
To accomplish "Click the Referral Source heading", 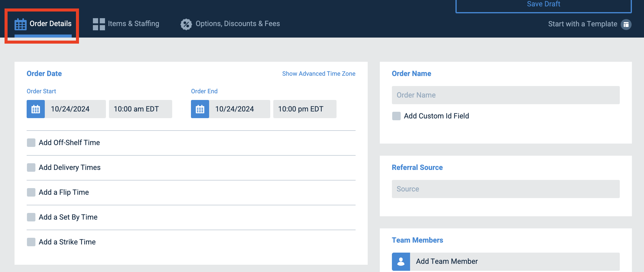I will coord(417,168).
